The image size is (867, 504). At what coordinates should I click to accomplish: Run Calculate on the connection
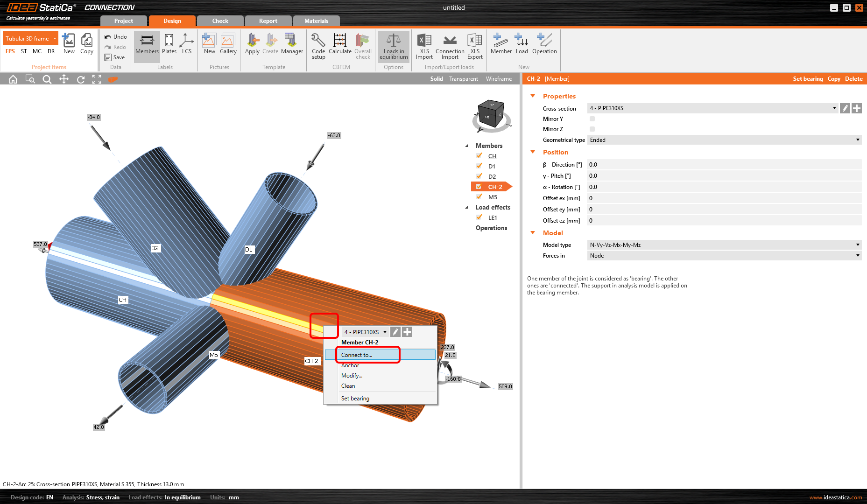[x=340, y=45]
